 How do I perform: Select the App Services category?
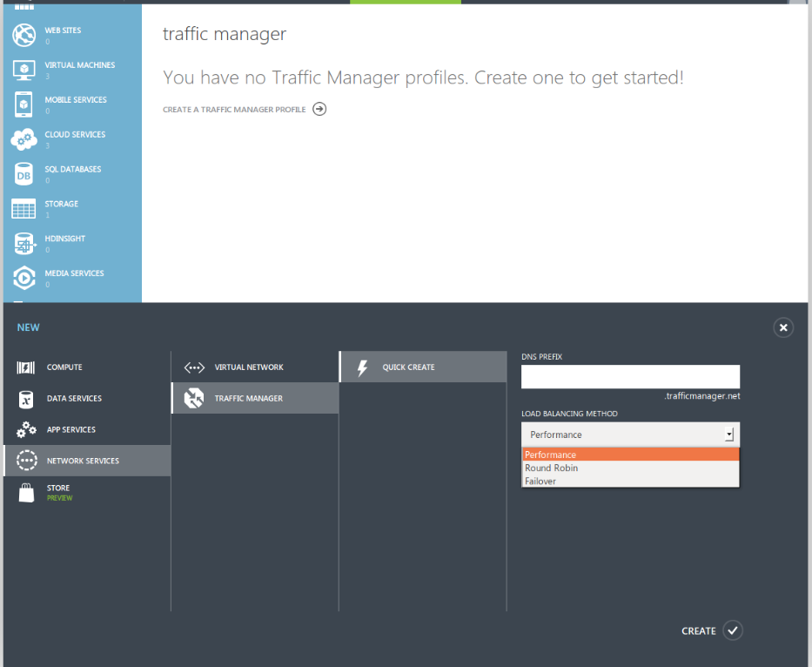coord(87,429)
